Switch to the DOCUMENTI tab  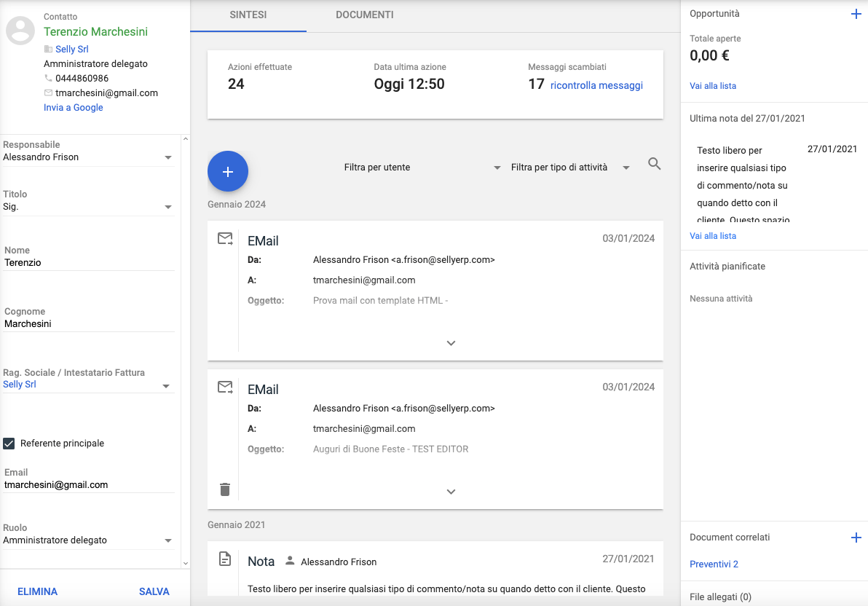coord(365,15)
